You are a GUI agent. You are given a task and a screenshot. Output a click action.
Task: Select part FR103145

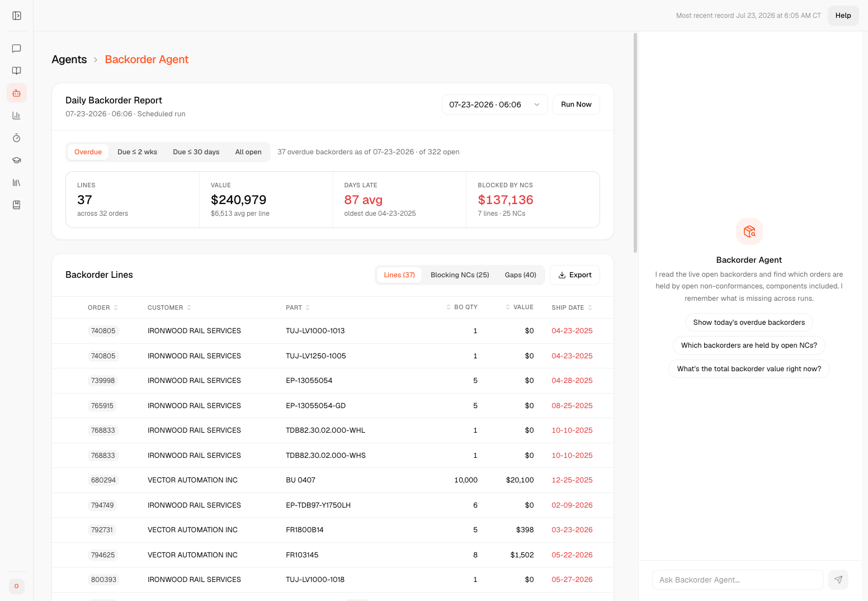(x=302, y=555)
